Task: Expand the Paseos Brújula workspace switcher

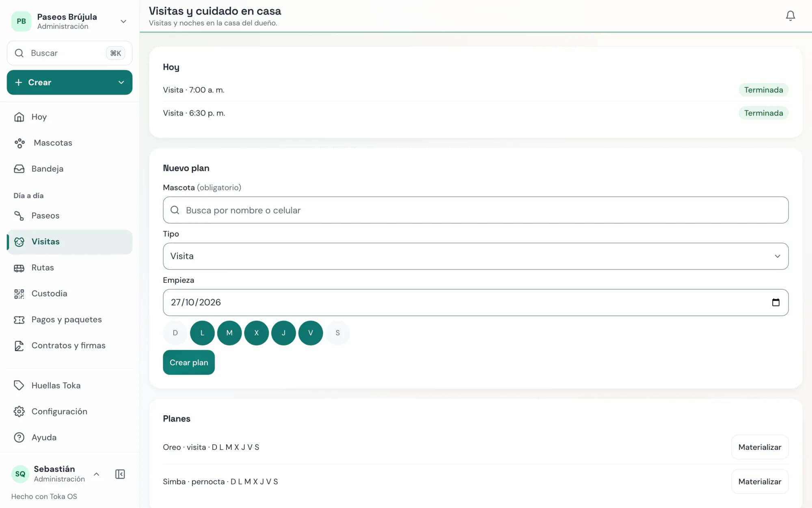Action: 123,21
